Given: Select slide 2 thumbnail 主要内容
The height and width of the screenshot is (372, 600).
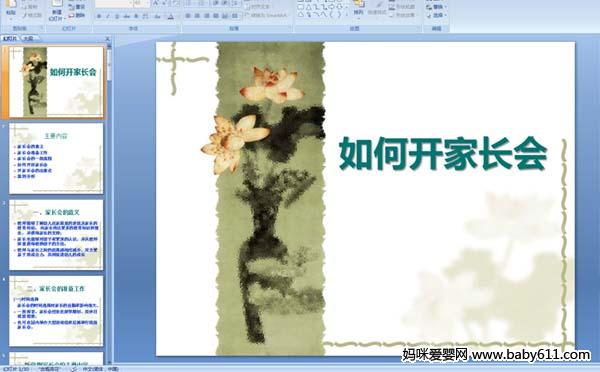Looking at the screenshot, I should click(x=56, y=158).
